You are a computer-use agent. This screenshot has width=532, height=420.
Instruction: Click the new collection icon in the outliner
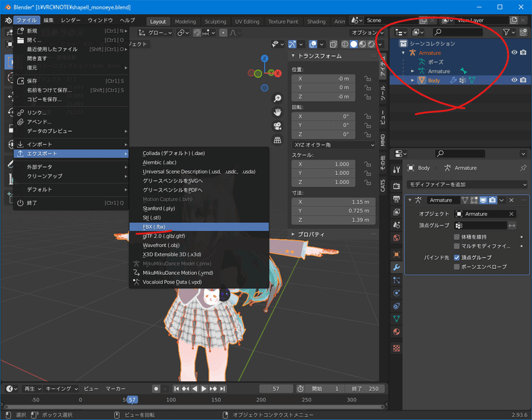click(x=523, y=32)
